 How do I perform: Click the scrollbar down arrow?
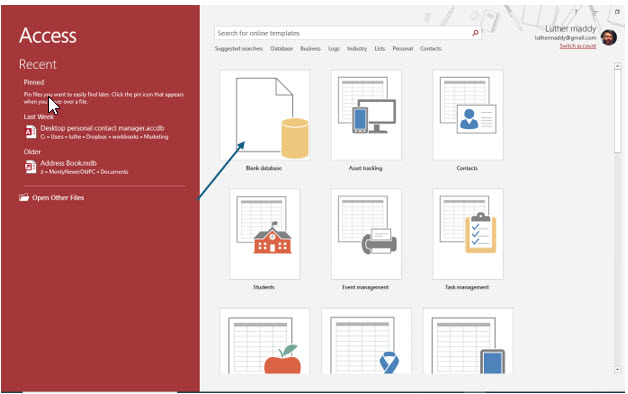[x=617, y=370]
